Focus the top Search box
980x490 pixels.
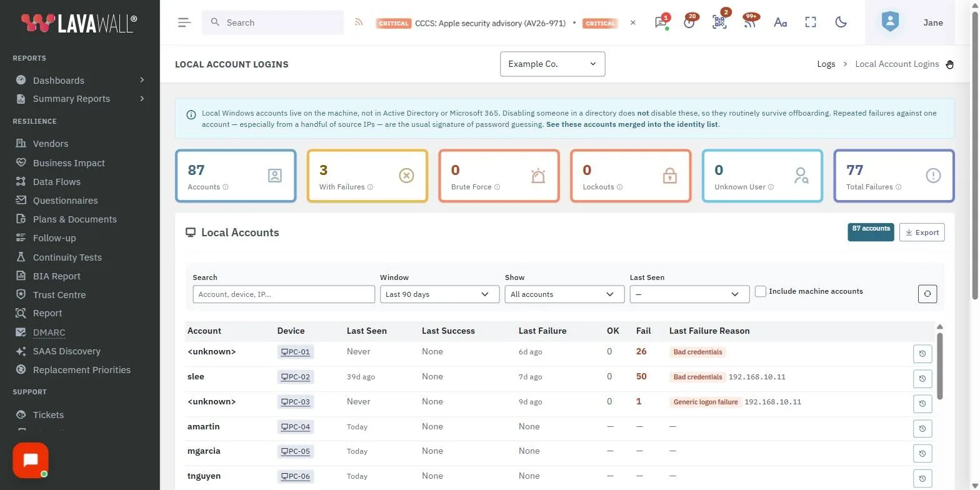point(272,22)
